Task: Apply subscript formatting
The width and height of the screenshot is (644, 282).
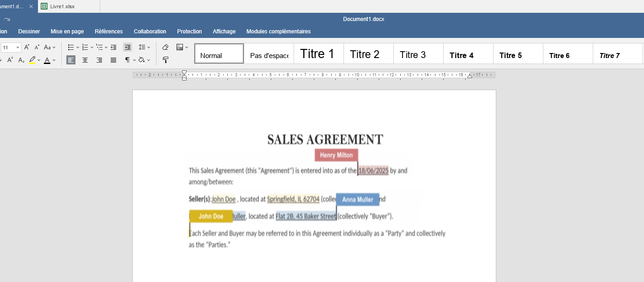Action: pos(21,60)
